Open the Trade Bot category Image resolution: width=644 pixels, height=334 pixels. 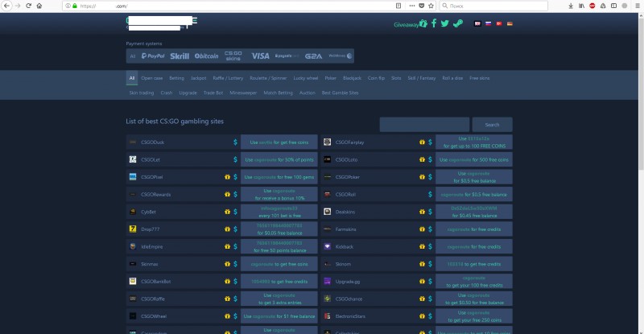(213, 93)
